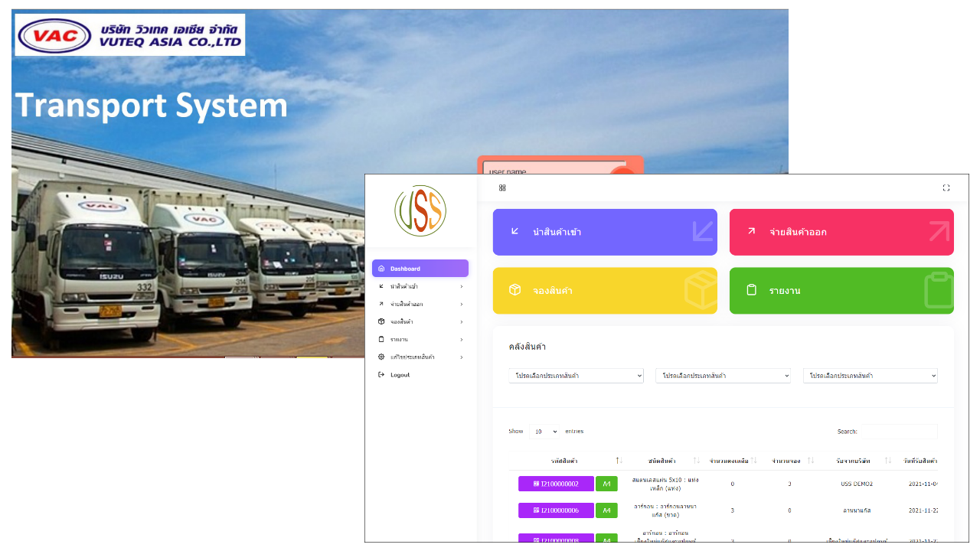Click the purple I2100000002 product code button

[x=556, y=484]
